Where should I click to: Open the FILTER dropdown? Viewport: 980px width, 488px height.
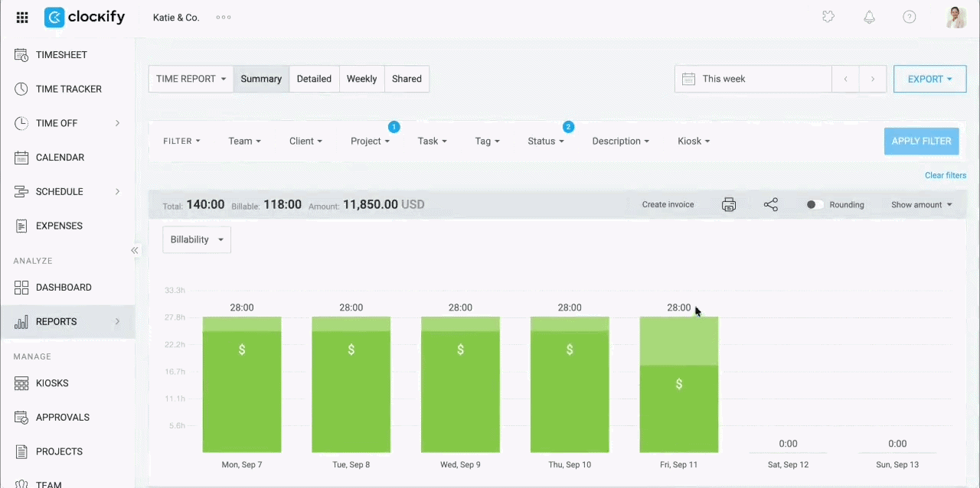point(181,141)
